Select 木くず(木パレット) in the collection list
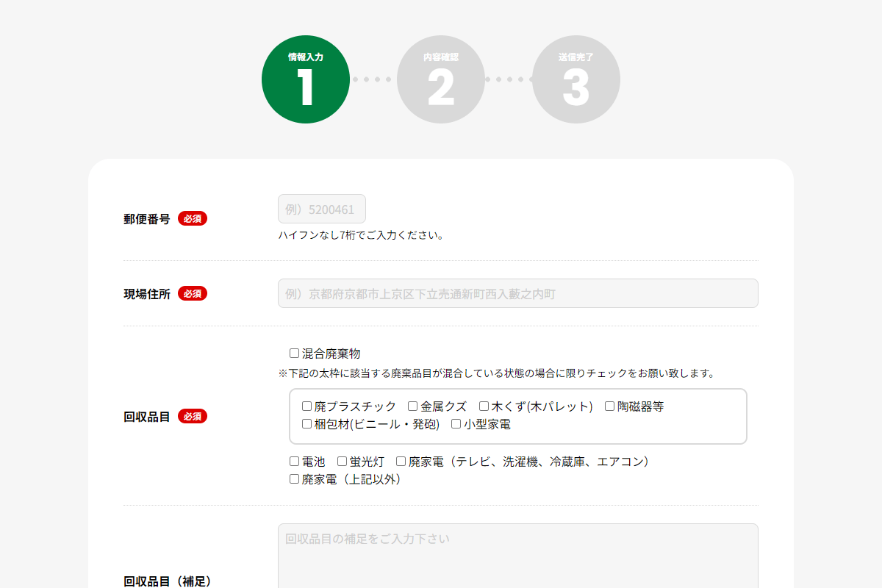The image size is (882, 588). click(x=483, y=406)
